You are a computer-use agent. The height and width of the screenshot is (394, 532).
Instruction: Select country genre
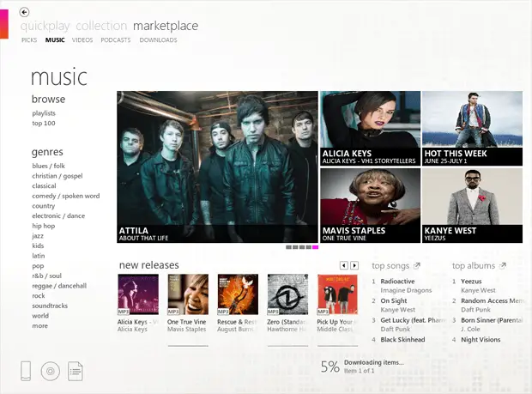[x=44, y=206]
